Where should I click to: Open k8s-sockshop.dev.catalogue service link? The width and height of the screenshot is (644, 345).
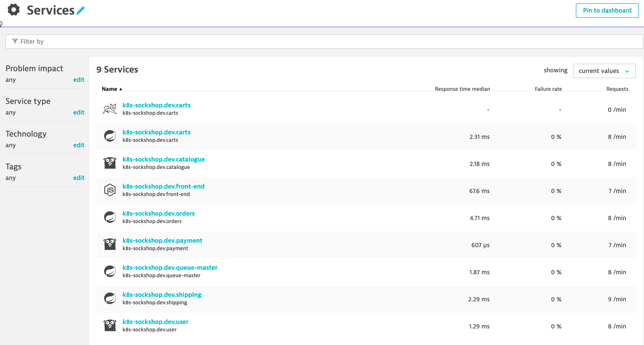click(x=164, y=159)
